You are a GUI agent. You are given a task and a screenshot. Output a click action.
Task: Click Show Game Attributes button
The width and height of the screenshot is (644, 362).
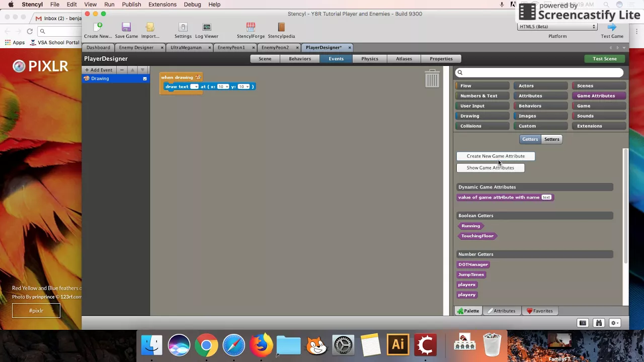[491, 168]
